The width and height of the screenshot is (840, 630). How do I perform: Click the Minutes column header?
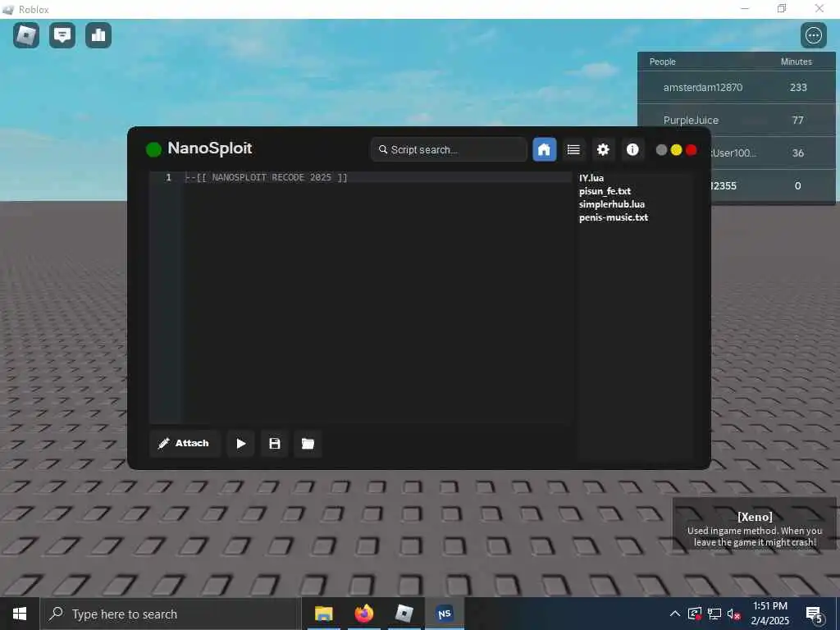pos(796,62)
